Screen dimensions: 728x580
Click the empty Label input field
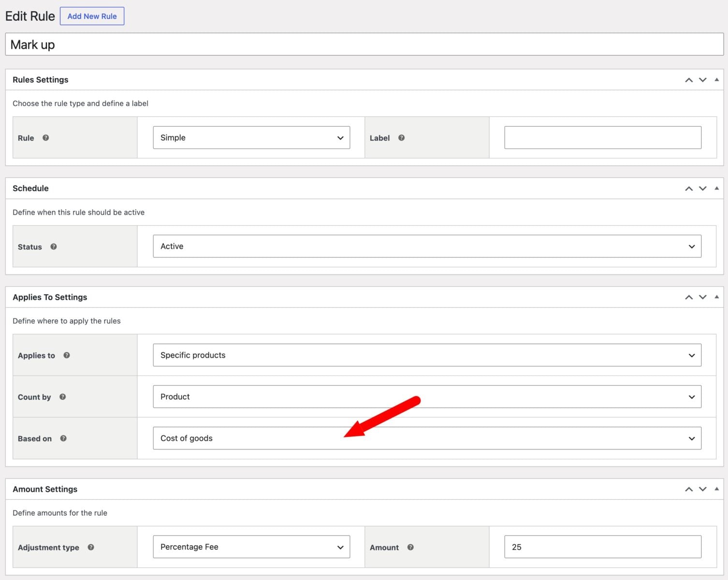pos(603,138)
